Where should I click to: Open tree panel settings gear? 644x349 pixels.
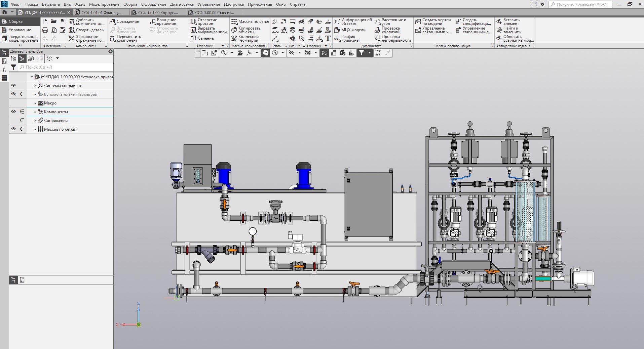point(110,52)
